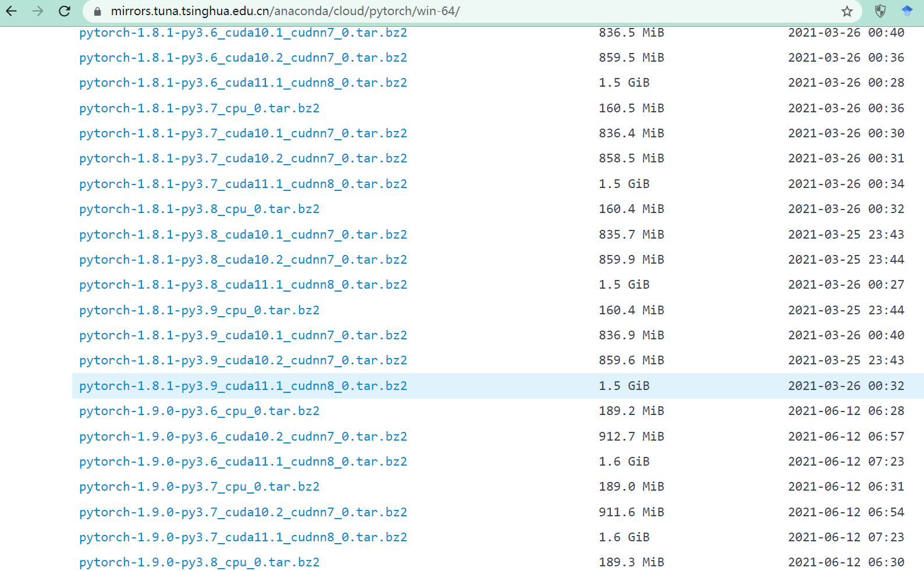The image size is (924, 571).
Task: Download pytorch-1.9.0-py3.8_cpu_0.tar.bz2
Action: [200, 563]
